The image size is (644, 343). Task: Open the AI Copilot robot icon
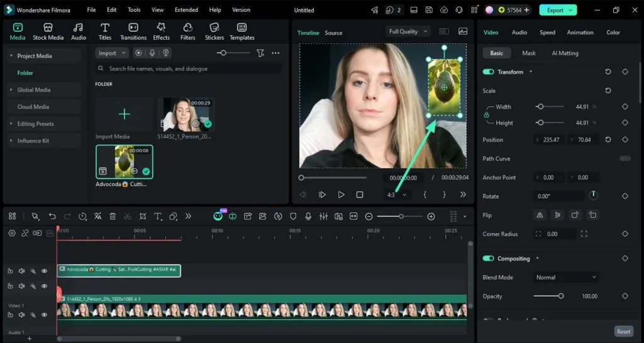(x=218, y=216)
